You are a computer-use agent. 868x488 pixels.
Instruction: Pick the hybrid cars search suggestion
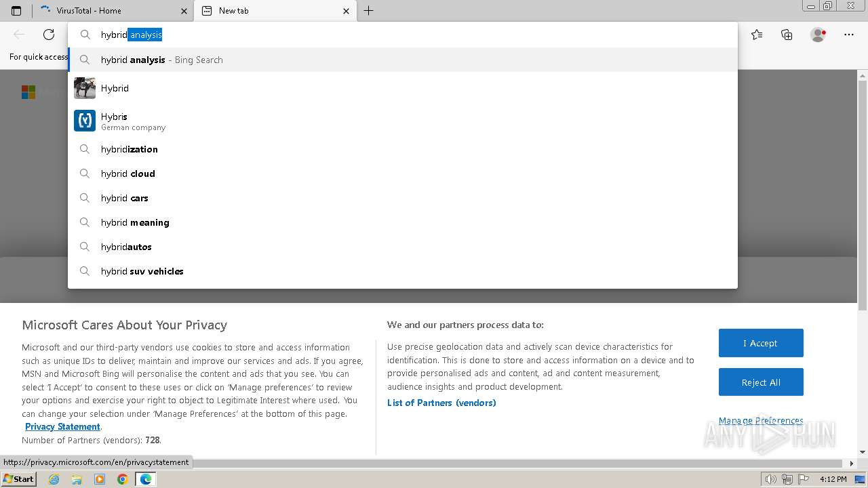click(403, 198)
